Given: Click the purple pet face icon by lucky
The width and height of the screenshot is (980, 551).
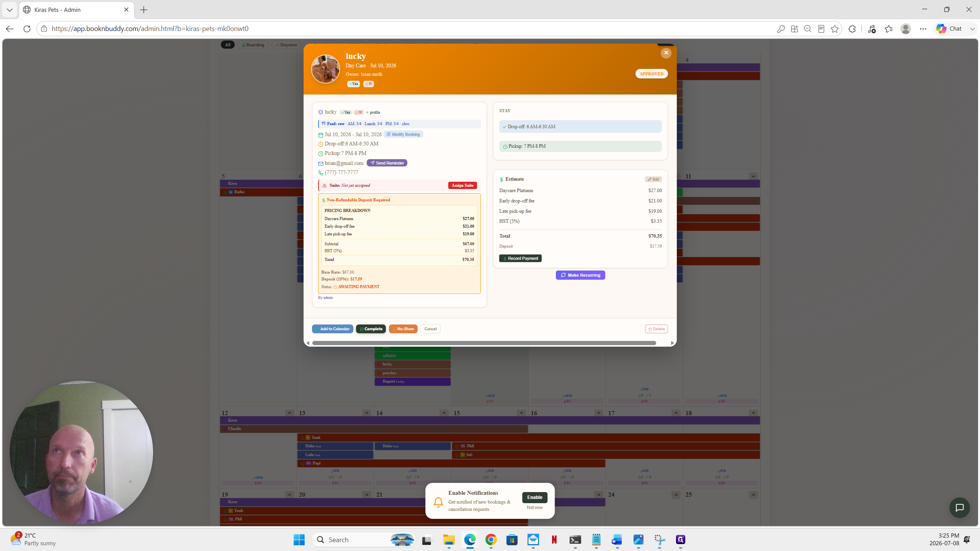Looking at the screenshot, I should (x=321, y=112).
